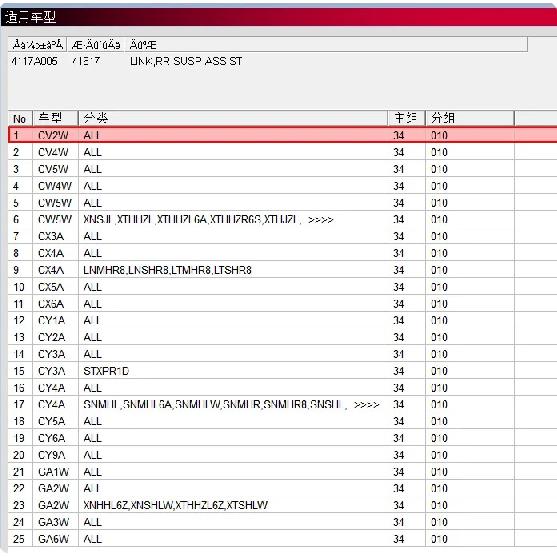Click row number 10 cell

19,287
